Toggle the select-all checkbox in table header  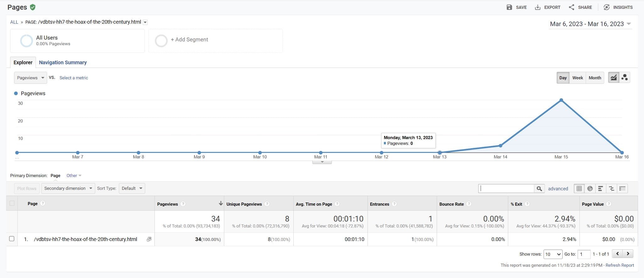[x=12, y=203]
